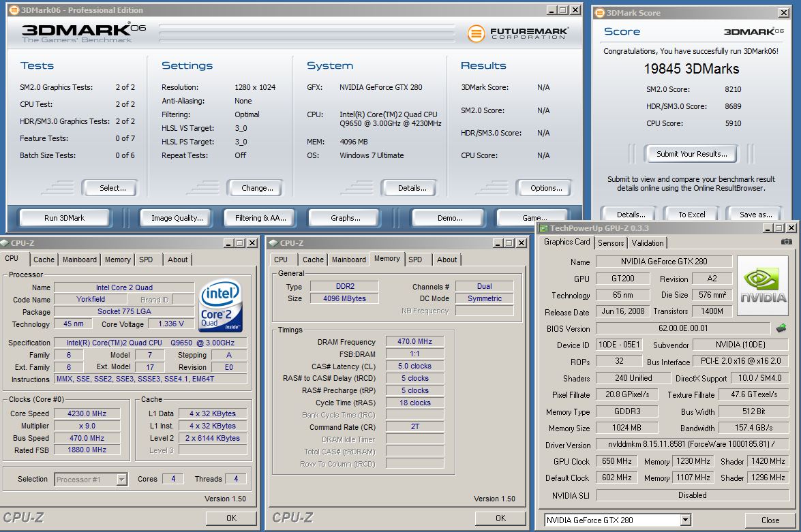Click the GPU-Z title bar icon
The image size is (801, 532).
click(x=544, y=228)
